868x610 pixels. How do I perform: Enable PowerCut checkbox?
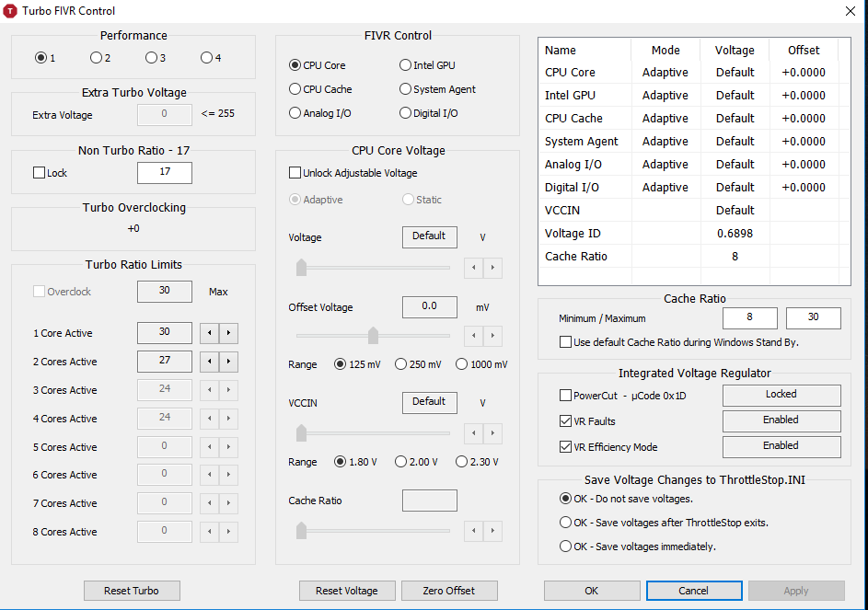[x=565, y=396]
